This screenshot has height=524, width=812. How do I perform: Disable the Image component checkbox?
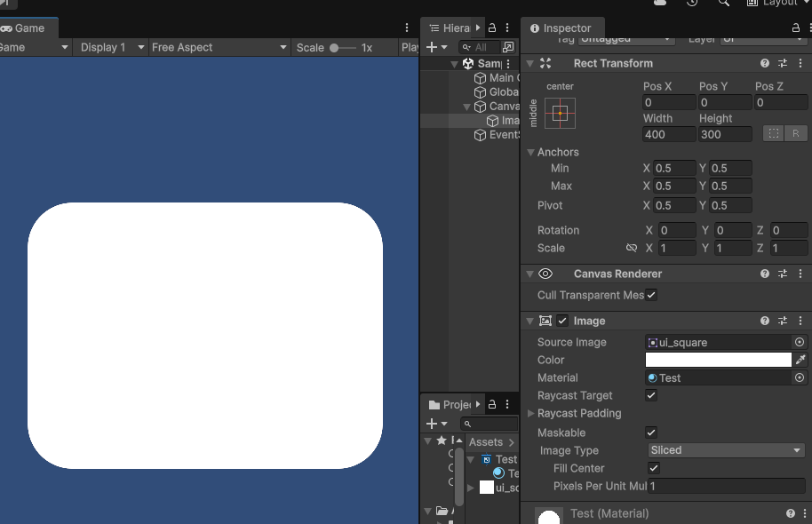point(562,321)
